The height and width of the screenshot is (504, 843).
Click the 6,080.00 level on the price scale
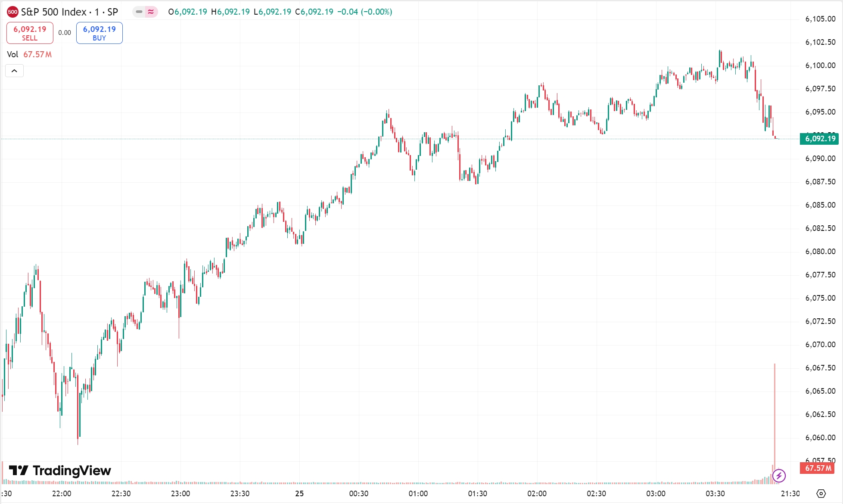[820, 252]
